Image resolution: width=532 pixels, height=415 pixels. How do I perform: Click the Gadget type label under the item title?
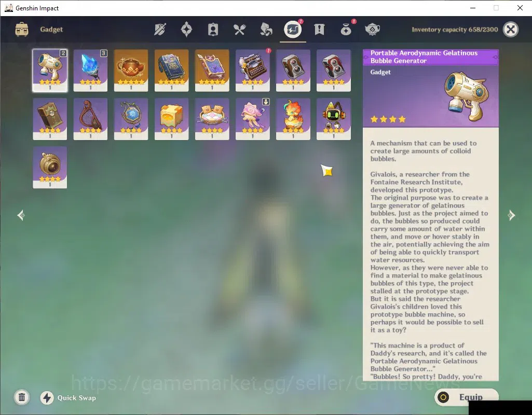[380, 72]
